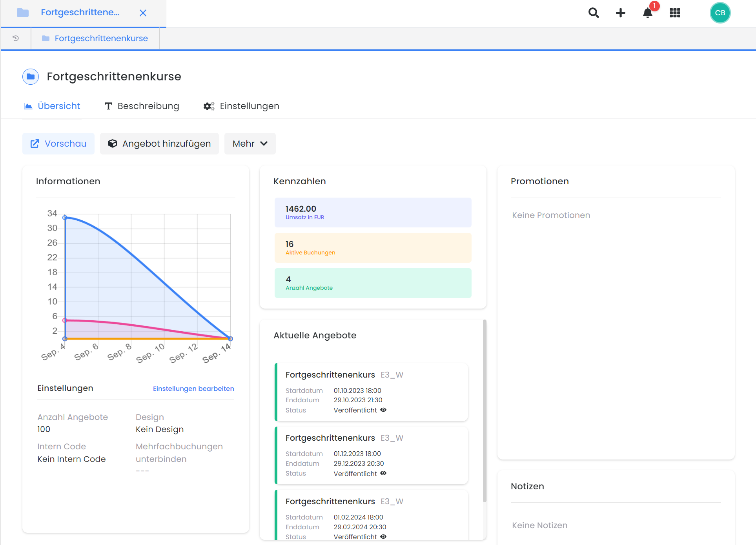Switch to the Beschreibung tab

point(148,106)
